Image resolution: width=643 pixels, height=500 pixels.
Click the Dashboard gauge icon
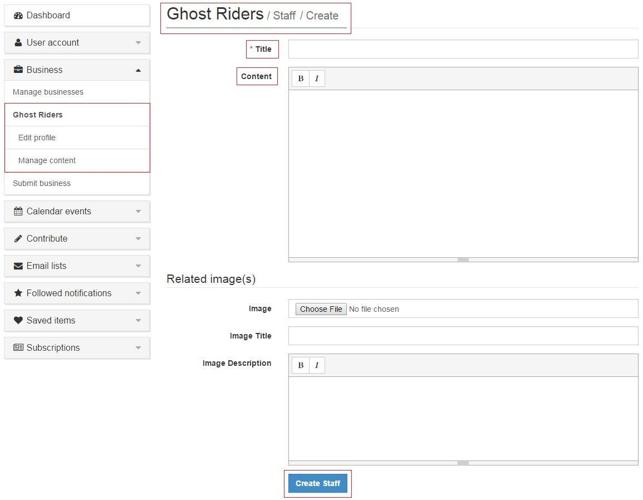pyautogui.click(x=18, y=16)
